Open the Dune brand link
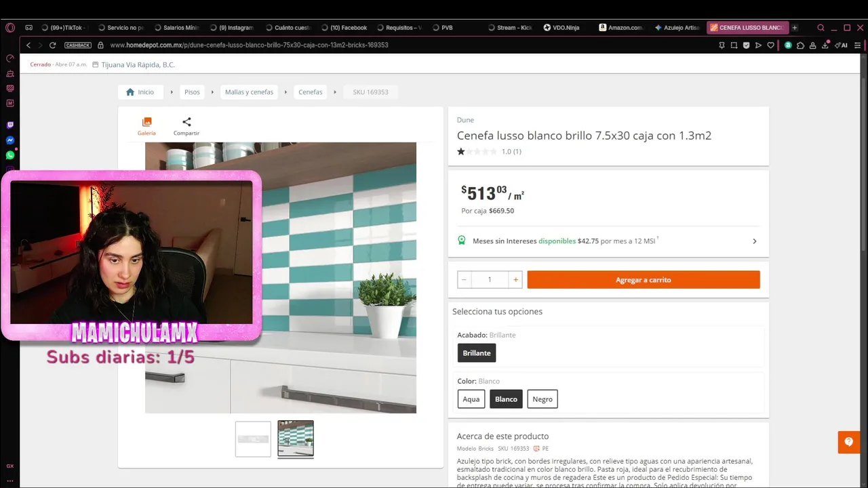The height and width of the screenshot is (488, 868). 465,120
